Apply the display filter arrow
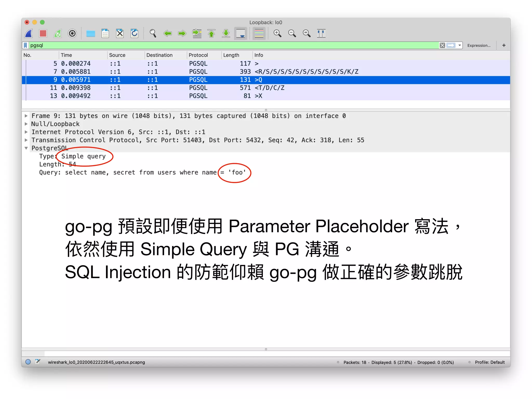 [x=451, y=45]
